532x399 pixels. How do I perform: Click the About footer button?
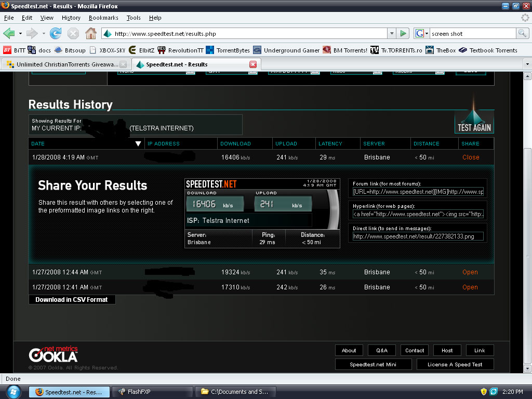click(349, 350)
